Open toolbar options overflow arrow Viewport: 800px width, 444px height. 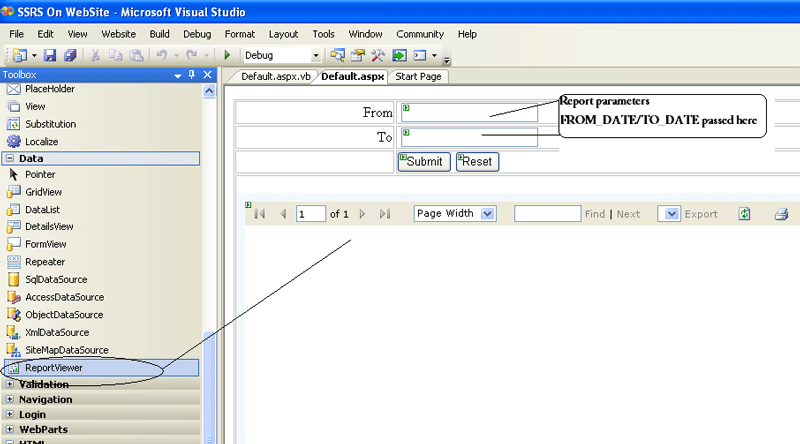(x=447, y=60)
